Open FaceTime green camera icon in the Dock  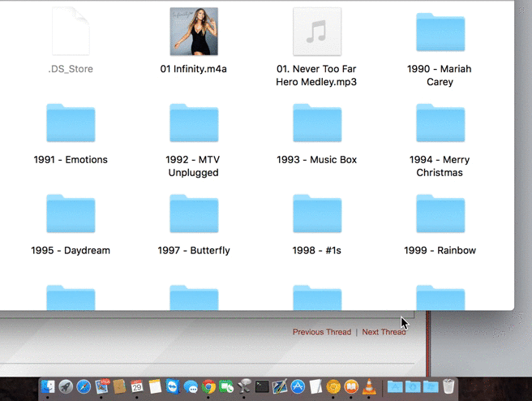pos(226,386)
